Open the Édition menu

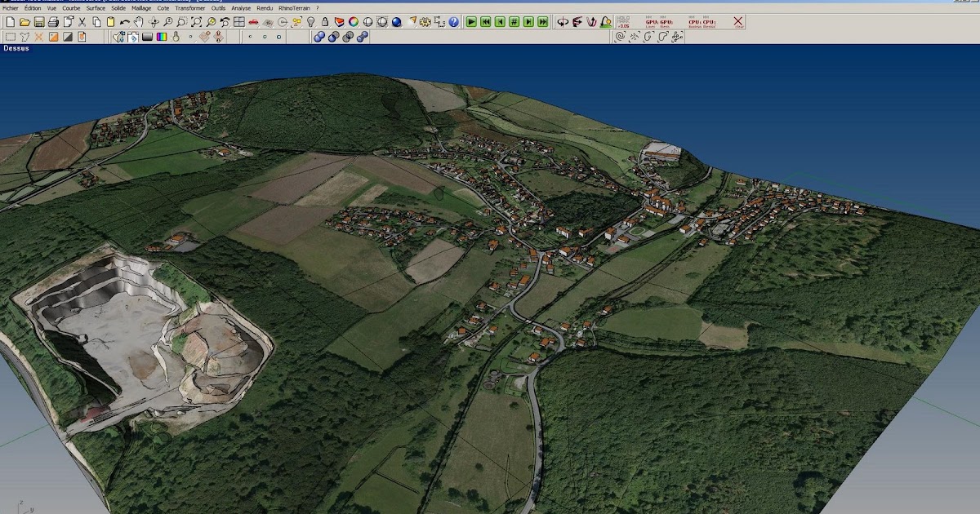point(33,8)
